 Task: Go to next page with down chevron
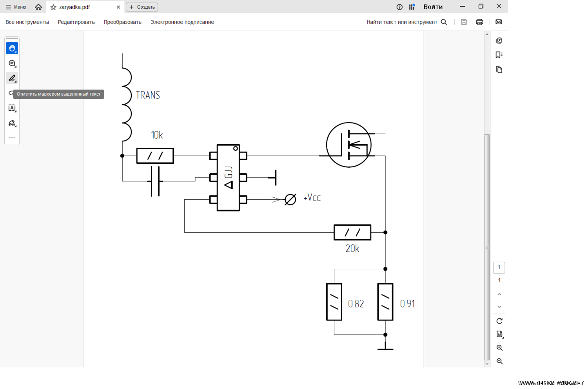499,307
